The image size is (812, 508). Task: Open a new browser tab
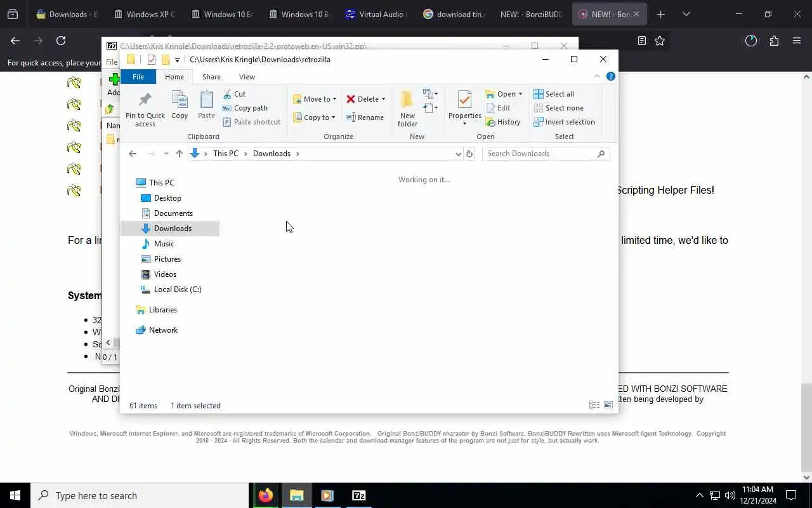(x=660, y=14)
